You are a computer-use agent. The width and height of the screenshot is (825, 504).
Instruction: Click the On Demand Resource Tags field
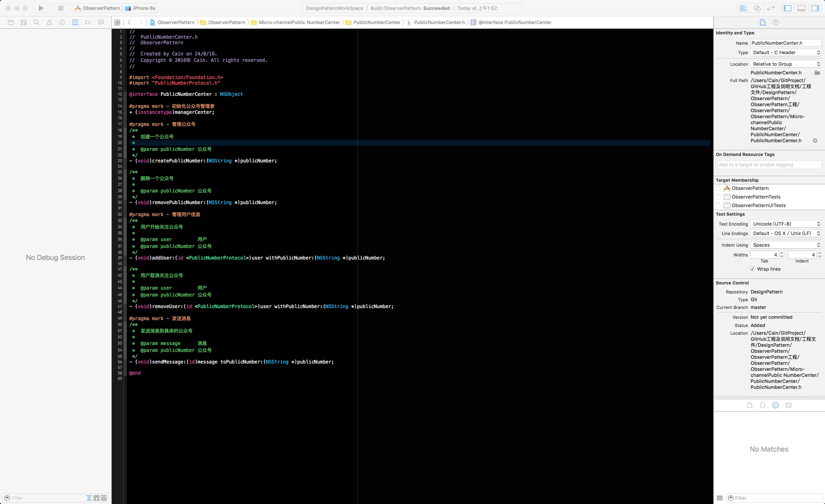769,165
